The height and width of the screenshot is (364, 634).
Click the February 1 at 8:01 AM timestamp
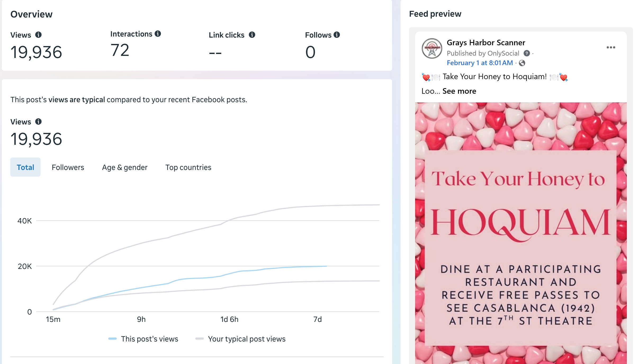480,63
